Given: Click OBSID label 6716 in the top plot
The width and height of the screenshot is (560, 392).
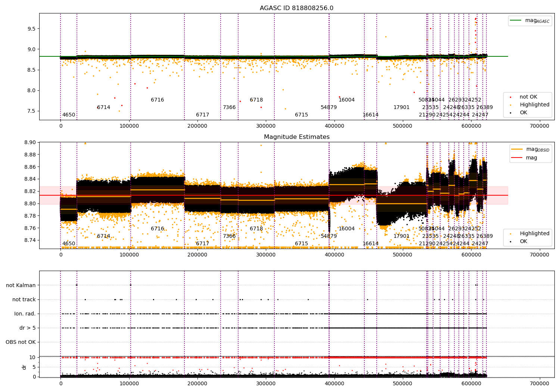Looking at the screenshot, I should pyautogui.click(x=158, y=100).
